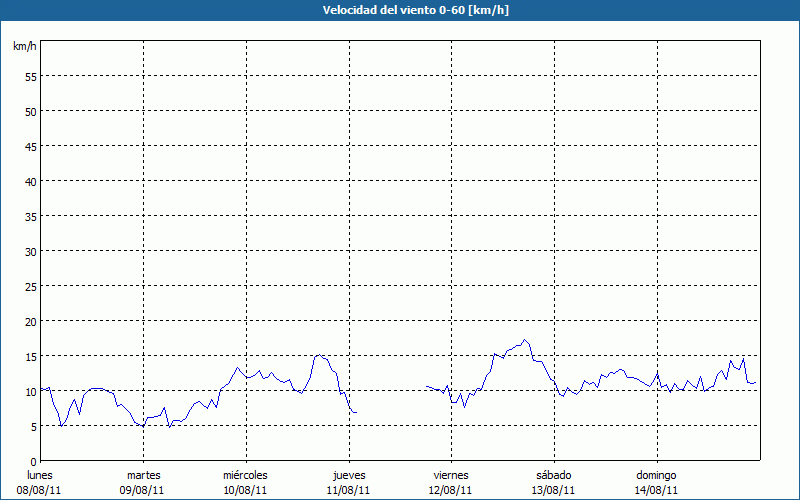Click the date 11/08/11 on the x-axis
Screen dimensions: 800x500
click(348, 490)
